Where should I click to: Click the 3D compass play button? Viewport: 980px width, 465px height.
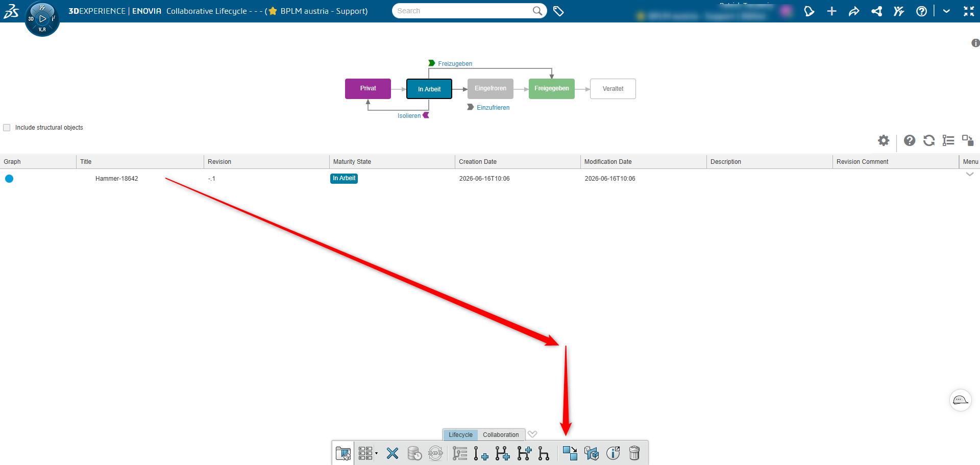(42, 18)
